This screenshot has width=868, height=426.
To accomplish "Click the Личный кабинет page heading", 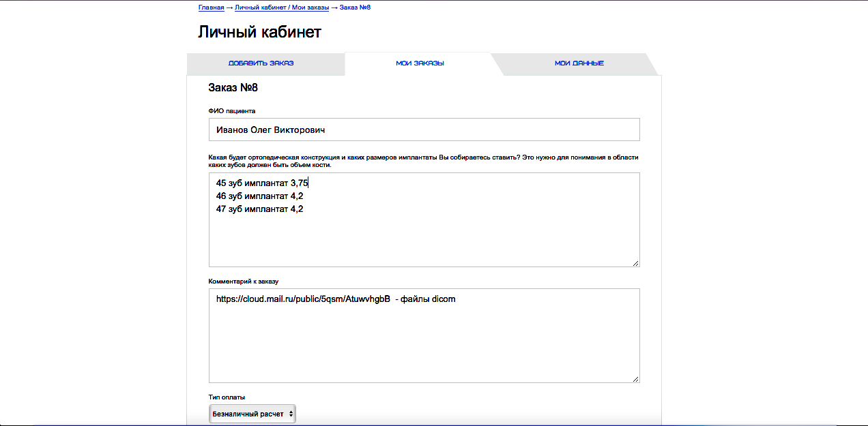I will pyautogui.click(x=259, y=32).
